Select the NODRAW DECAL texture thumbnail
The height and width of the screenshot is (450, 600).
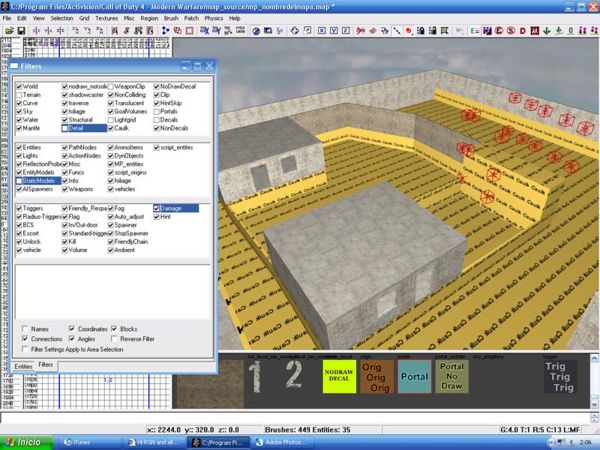(x=339, y=376)
